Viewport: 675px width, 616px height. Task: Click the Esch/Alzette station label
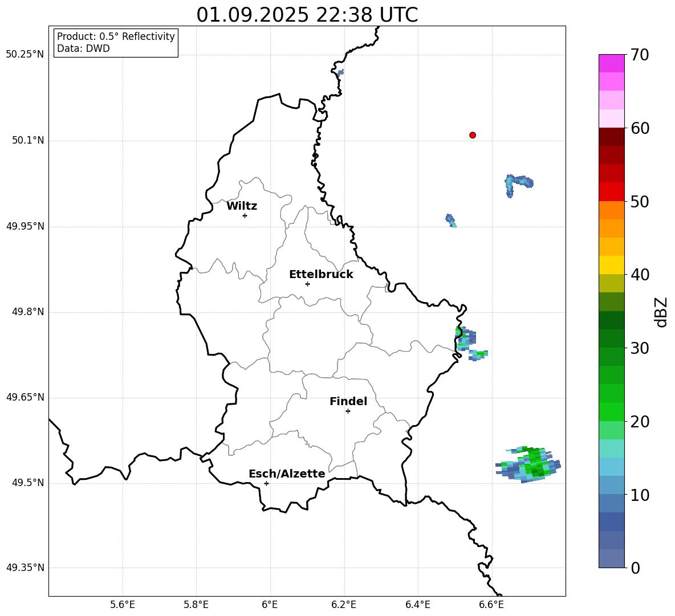pos(287,474)
